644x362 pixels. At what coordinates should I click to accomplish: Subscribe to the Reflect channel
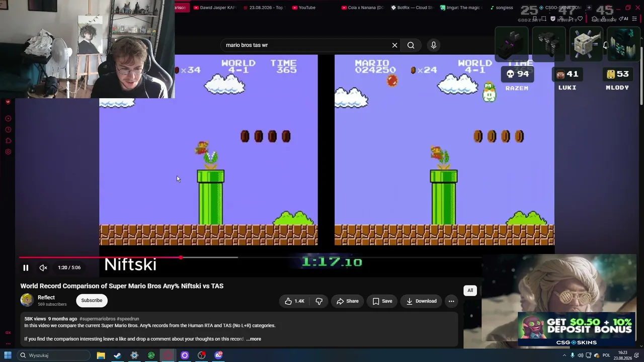pos(92,301)
